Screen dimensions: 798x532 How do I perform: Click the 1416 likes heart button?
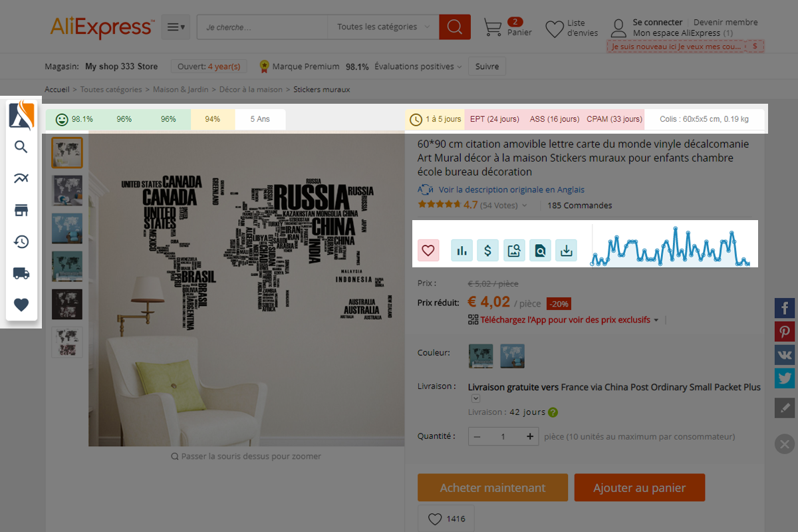(446, 519)
